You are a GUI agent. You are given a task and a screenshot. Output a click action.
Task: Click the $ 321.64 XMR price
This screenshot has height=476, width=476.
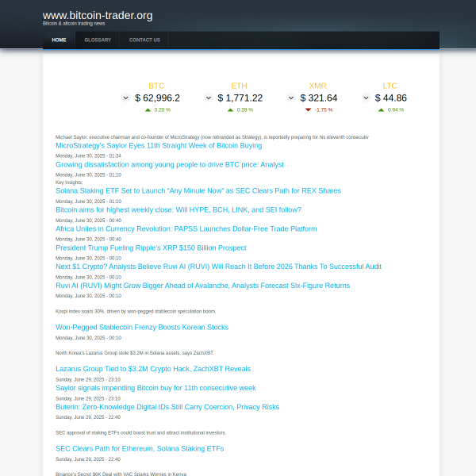319,98
